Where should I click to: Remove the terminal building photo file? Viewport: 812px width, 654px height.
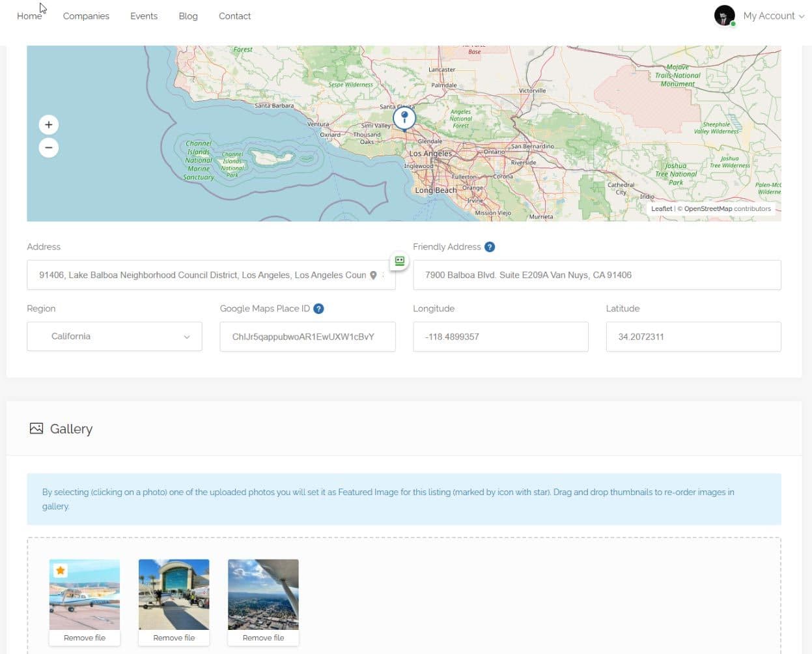[174, 638]
